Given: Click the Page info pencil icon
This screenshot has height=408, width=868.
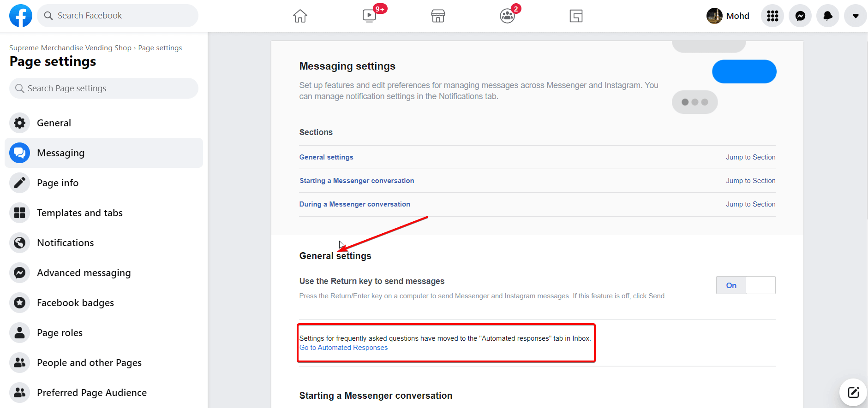Looking at the screenshot, I should (x=19, y=183).
